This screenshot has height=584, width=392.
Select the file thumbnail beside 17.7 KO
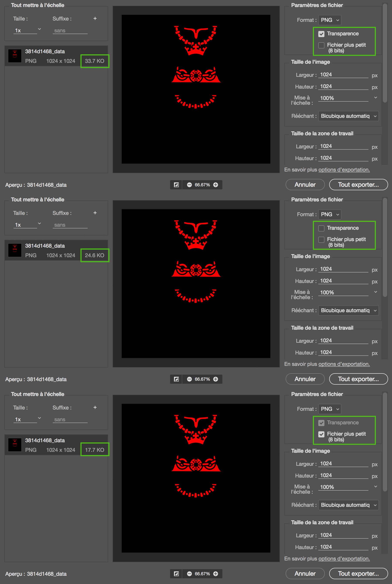pyautogui.click(x=15, y=445)
